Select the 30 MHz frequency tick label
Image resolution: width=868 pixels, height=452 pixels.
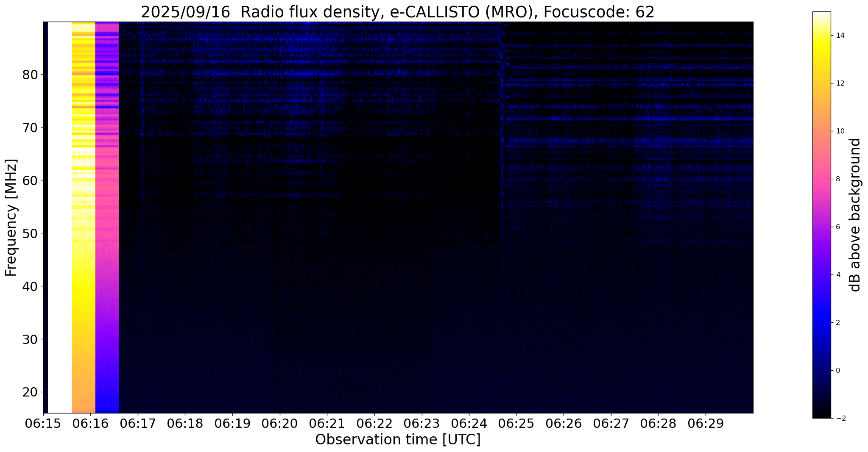pyautogui.click(x=30, y=339)
